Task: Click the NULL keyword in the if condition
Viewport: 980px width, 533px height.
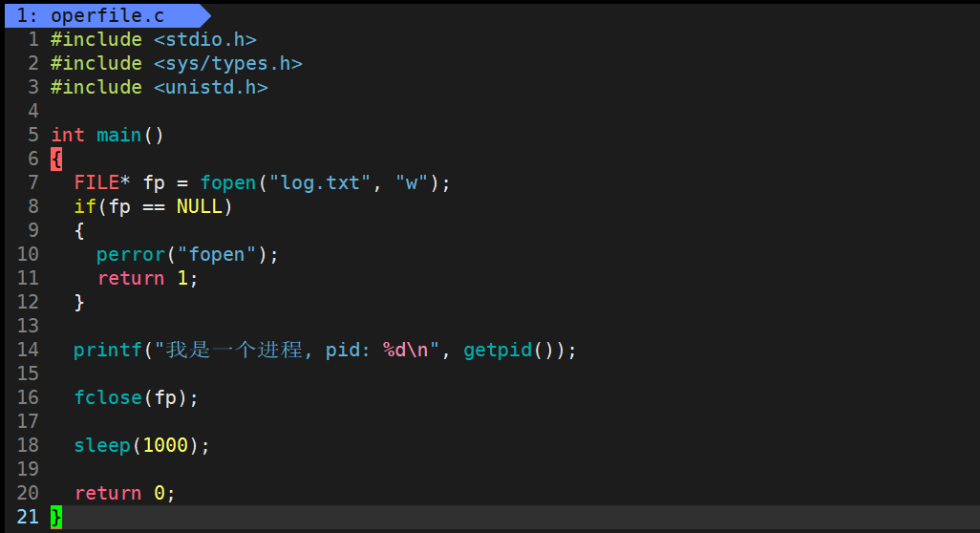Action: click(199, 206)
